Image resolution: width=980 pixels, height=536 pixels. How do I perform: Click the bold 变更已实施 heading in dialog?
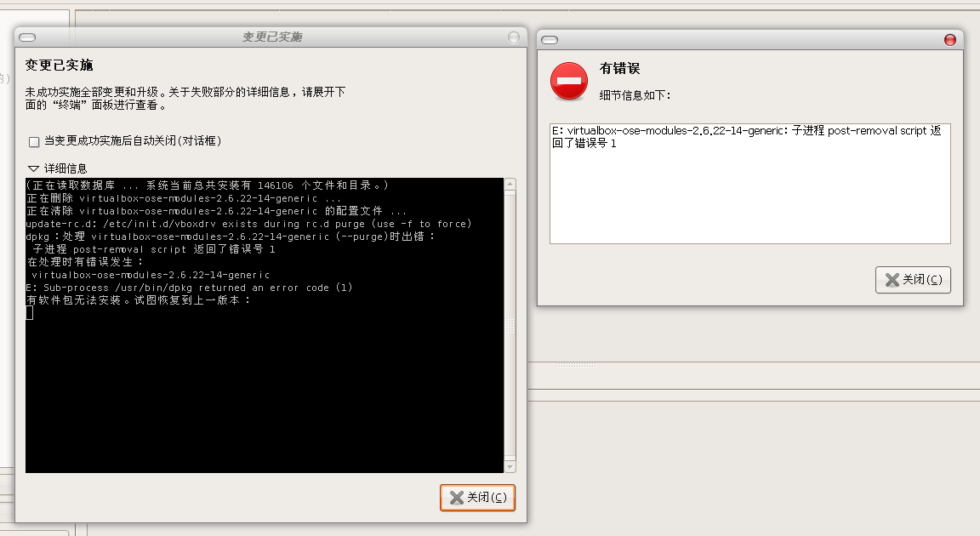[59, 65]
